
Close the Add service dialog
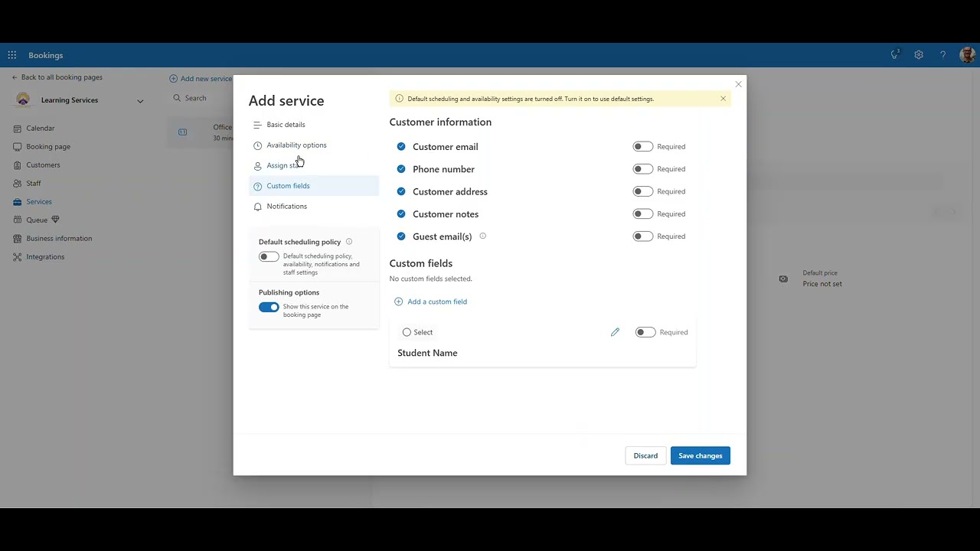[738, 84]
